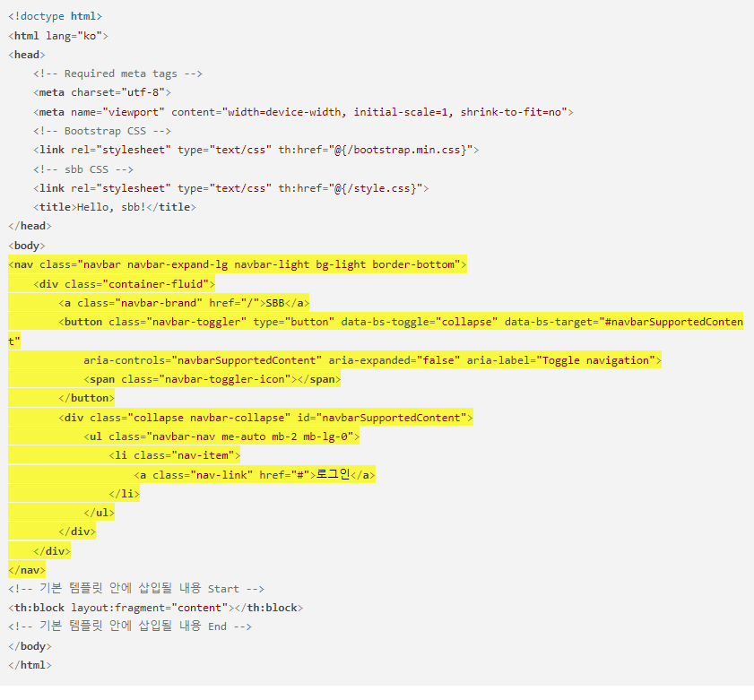Click the 'Required meta tags' comment
The image size is (754, 700).
[117, 73]
